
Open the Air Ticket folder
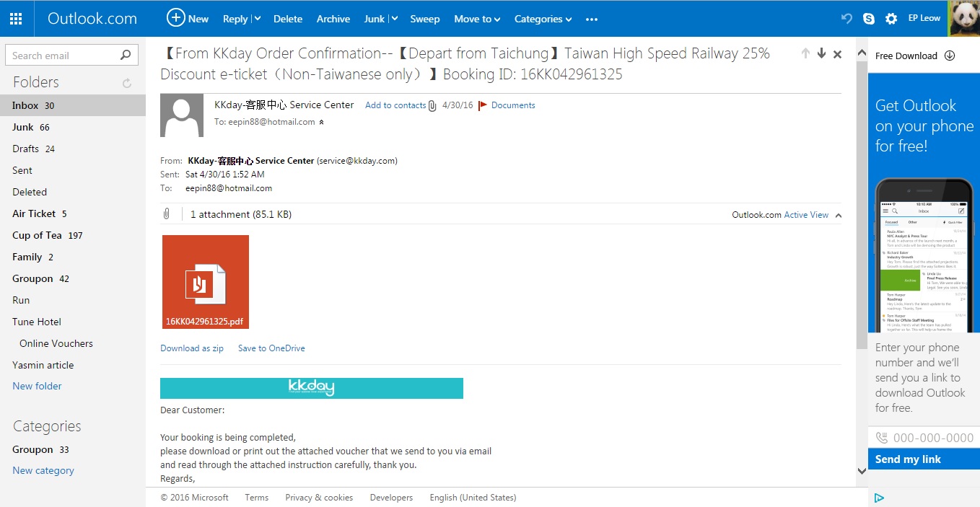(x=72, y=213)
